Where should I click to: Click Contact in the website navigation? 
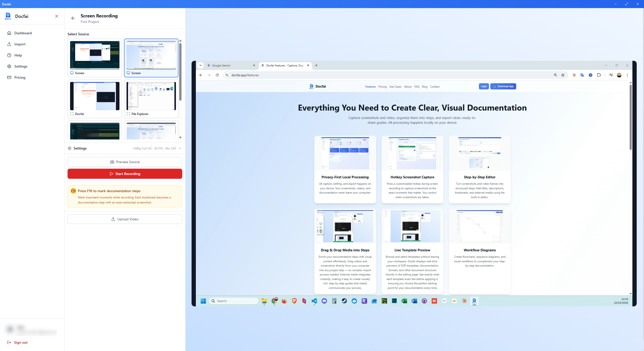point(435,87)
